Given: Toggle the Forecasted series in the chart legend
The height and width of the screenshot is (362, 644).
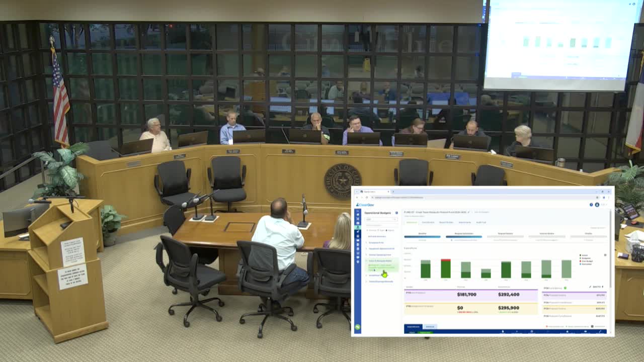Looking at the screenshot, I should tap(586, 264).
